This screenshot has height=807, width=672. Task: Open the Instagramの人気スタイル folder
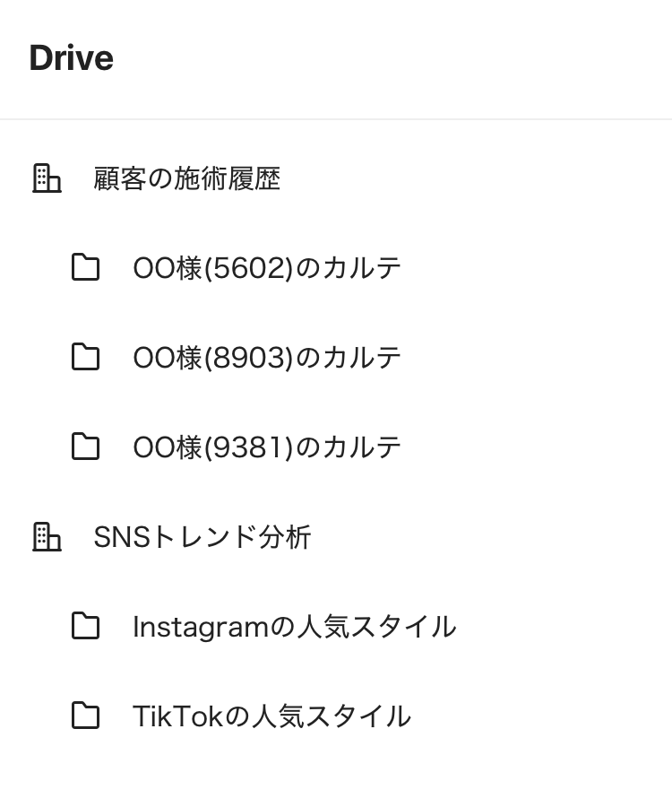(x=294, y=627)
